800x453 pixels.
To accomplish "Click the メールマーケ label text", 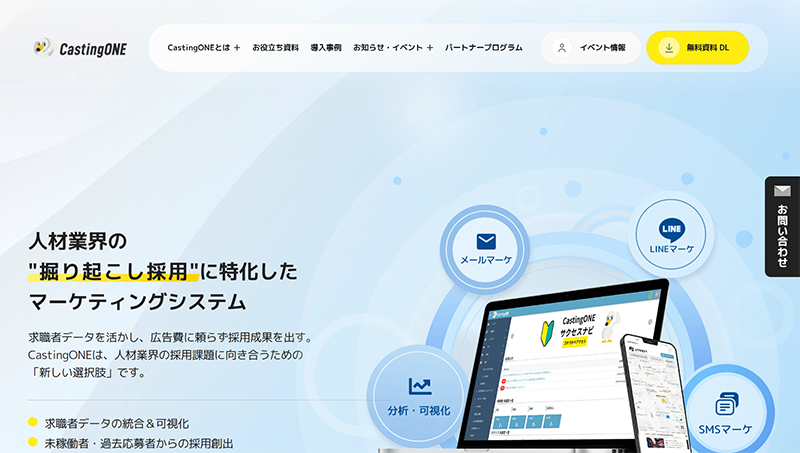I will (x=486, y=260).
